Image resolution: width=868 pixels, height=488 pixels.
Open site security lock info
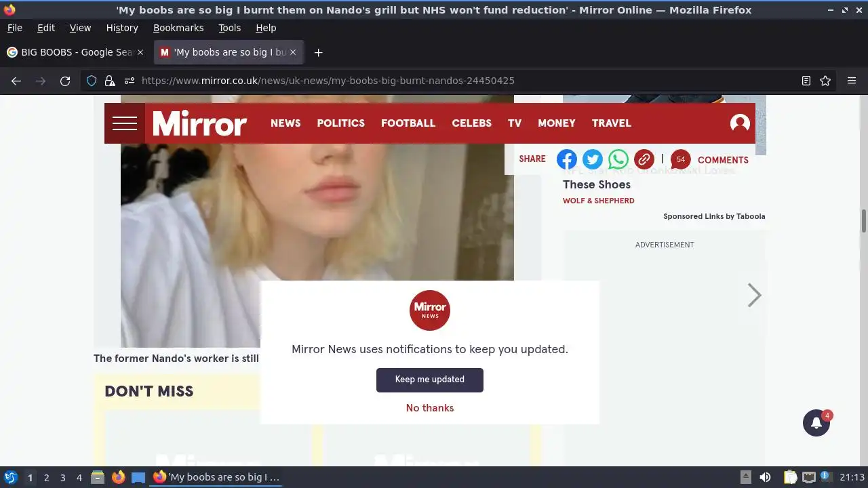click(x=110, y=81)
